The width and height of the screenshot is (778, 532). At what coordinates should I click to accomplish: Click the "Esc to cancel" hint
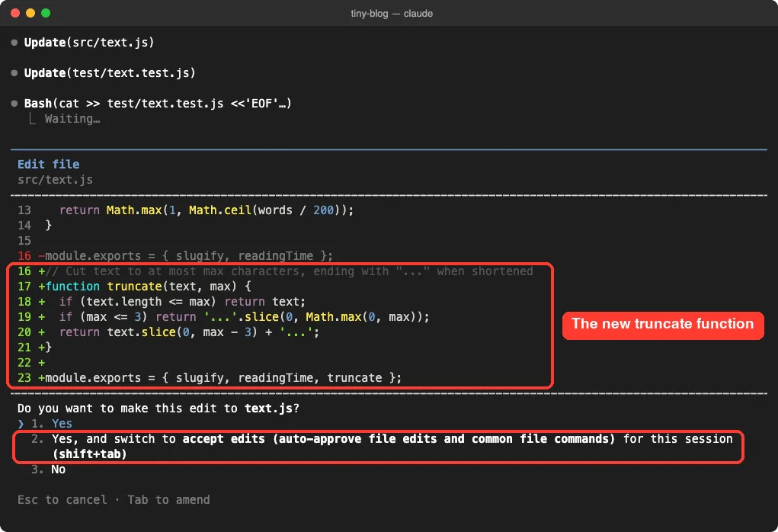[x=62, y=500]
